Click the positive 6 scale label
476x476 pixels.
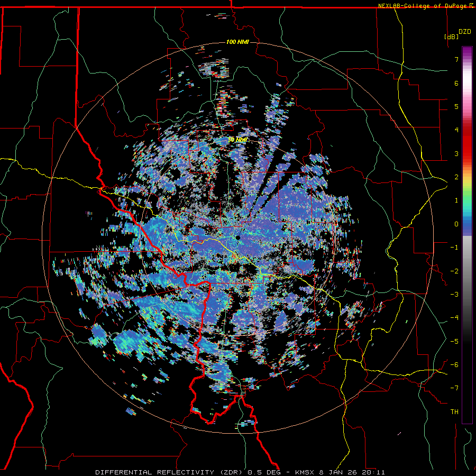coord(456,83)
